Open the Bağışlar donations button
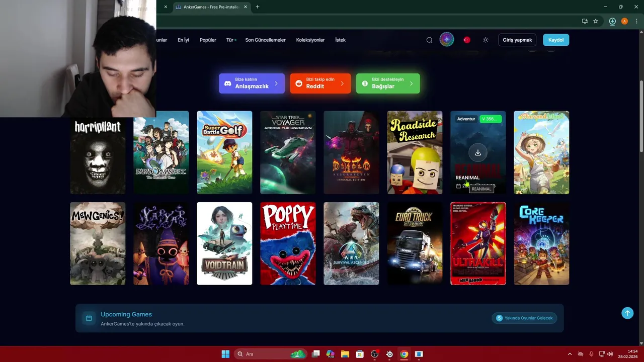Image resolution: width=644 pixels, height=362 pixels. point(388,83)
